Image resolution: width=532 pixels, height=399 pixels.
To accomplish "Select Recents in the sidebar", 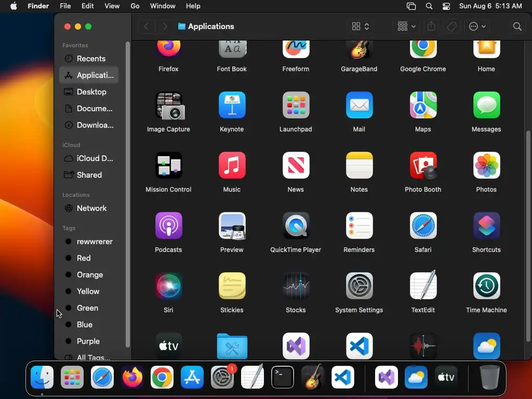I will (89, 59).
